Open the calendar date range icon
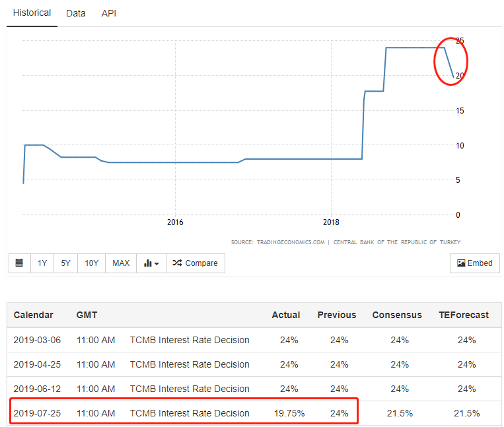The width and height of the screenshot is (504, 427). pos(19,263)
